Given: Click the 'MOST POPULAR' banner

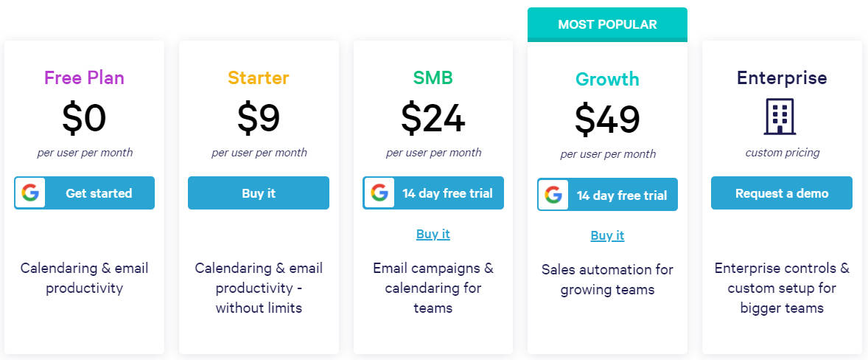Looking at the screenshot, I should click(607, 24).
